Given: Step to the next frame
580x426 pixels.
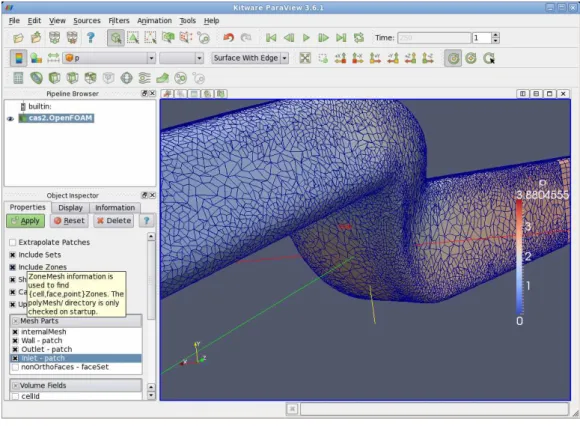Looking at the screenshot, I should [323, 38].
